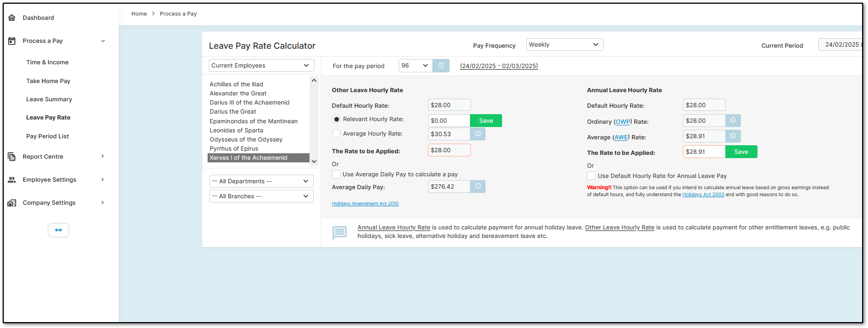This screenshot has height=328, width=868.
Task: Select employee Darius III of the Achaemenid
Action: coord(249,102)
